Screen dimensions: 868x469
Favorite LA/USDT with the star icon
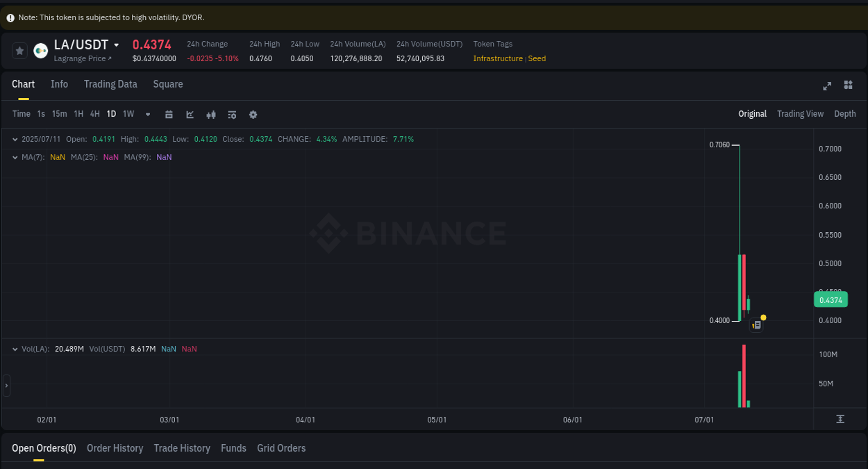click(x=19, y=50)
